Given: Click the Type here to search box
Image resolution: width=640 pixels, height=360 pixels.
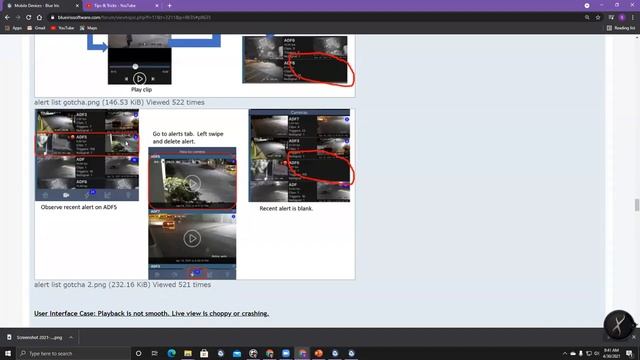Looking at the screenshot, I should click(73, 353).
